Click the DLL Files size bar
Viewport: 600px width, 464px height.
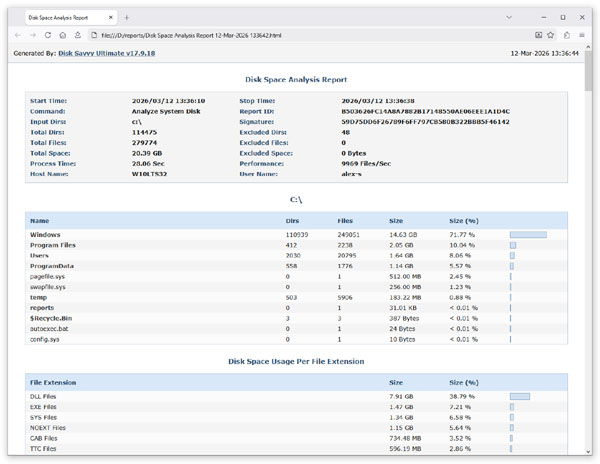(x=520, y=397)
